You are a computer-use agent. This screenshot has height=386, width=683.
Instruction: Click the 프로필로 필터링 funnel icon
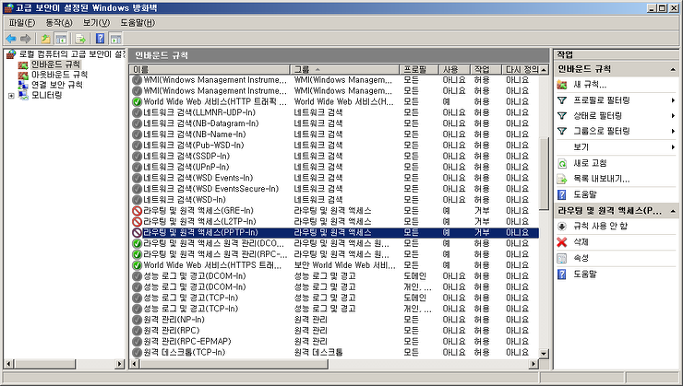(562, 101)
